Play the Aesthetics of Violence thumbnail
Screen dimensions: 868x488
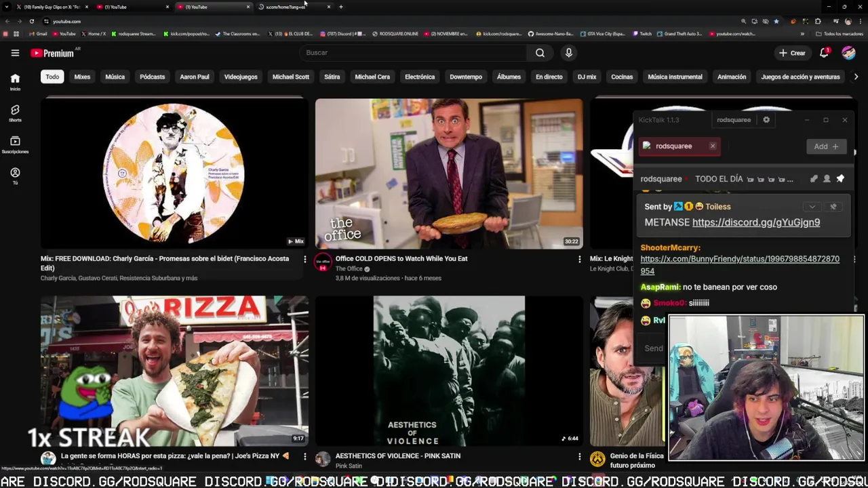(x=449, y=371)
